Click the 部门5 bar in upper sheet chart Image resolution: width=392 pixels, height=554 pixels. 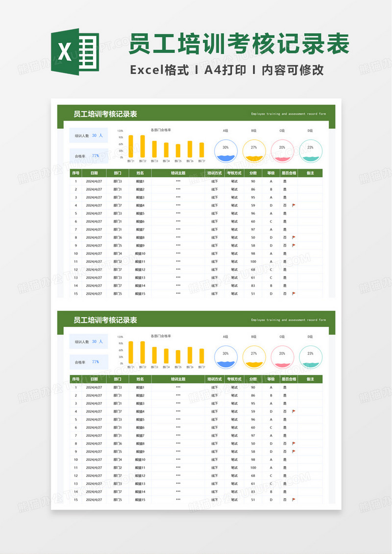point(178,151)
